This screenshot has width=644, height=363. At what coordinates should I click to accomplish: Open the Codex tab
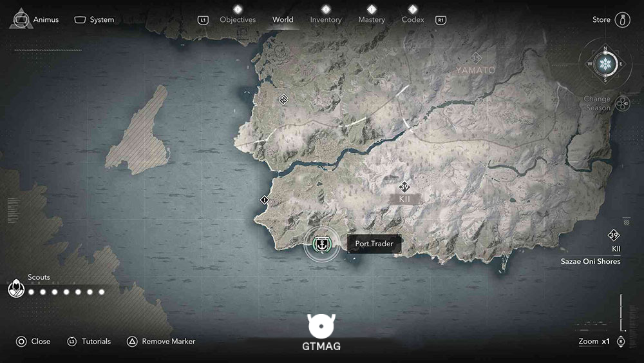413,20
